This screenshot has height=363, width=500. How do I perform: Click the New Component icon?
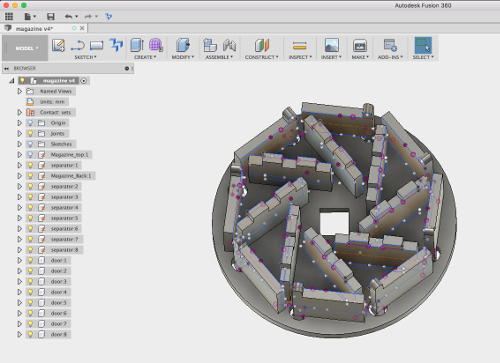coord(210,45)
